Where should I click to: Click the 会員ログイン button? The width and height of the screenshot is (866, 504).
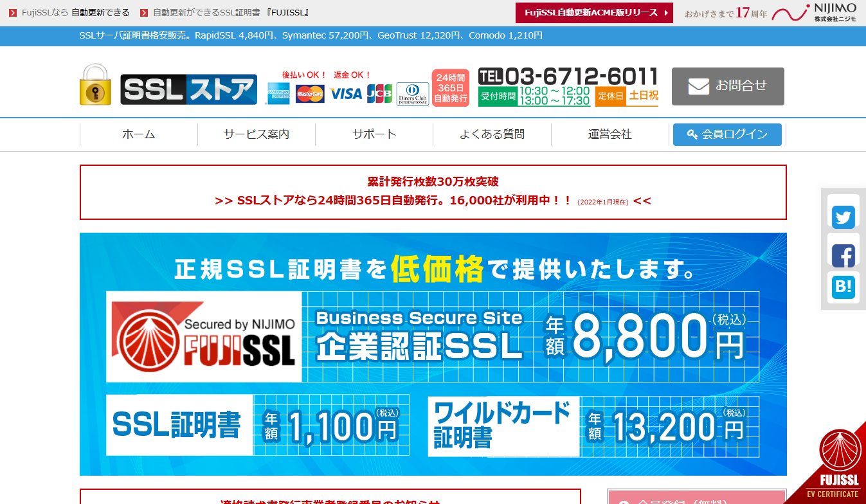click(x=727, y=134)
